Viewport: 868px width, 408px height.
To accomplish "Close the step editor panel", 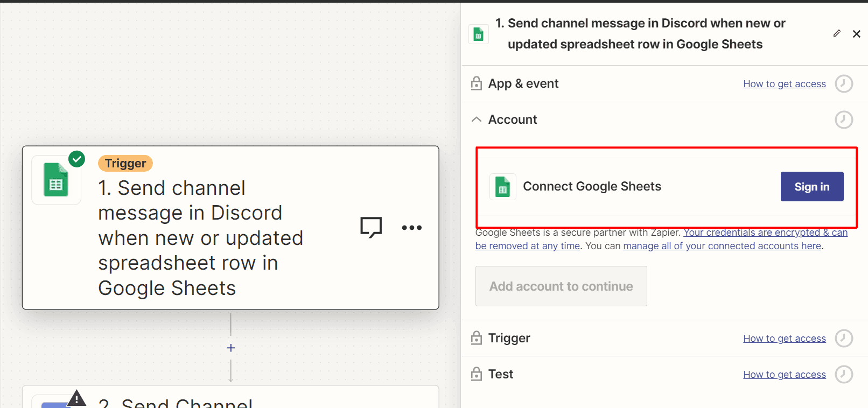I will coord(857,34).
